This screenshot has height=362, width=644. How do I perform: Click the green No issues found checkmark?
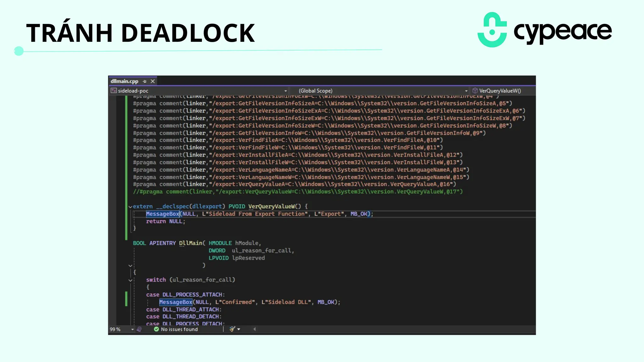[156, 329]
